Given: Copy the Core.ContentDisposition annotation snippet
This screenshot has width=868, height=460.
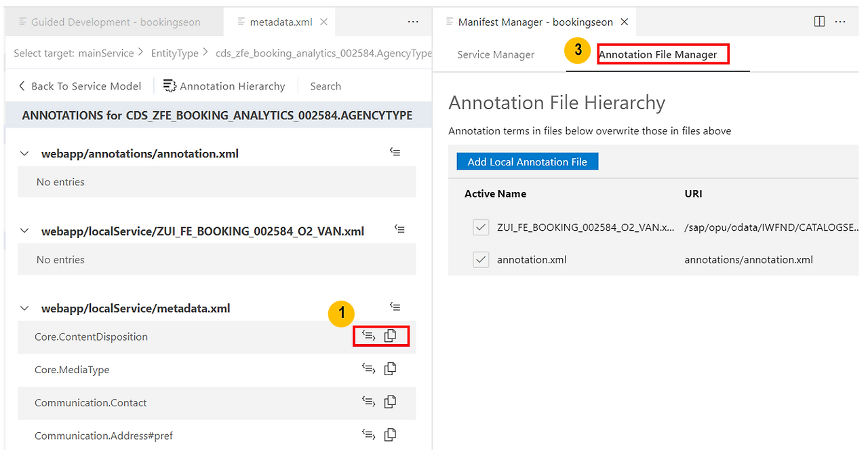Looking at the screenshot, I should 390,334.
